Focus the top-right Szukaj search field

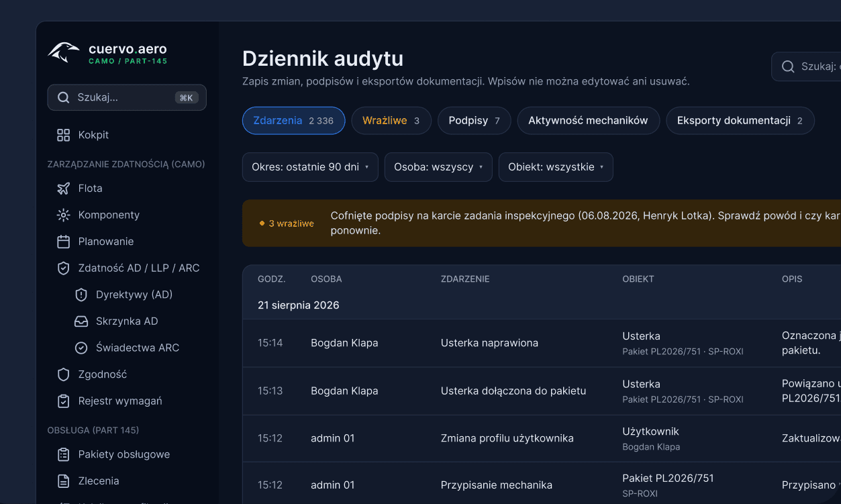806,66
